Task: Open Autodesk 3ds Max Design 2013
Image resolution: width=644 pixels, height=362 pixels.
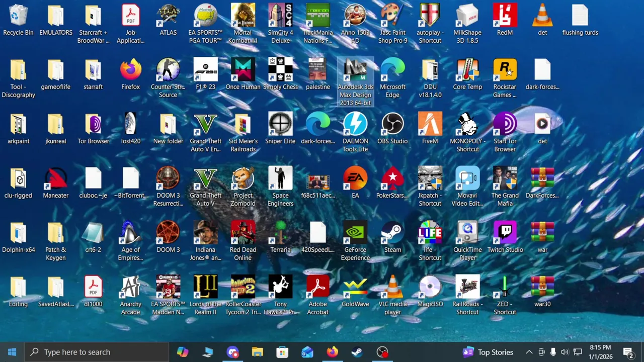Action: [355, 81]
